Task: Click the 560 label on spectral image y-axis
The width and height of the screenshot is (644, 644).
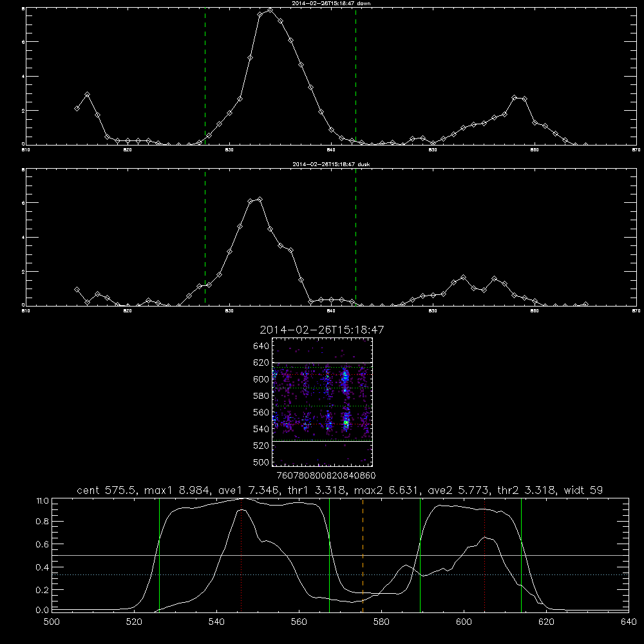Action: click(261, 412)
